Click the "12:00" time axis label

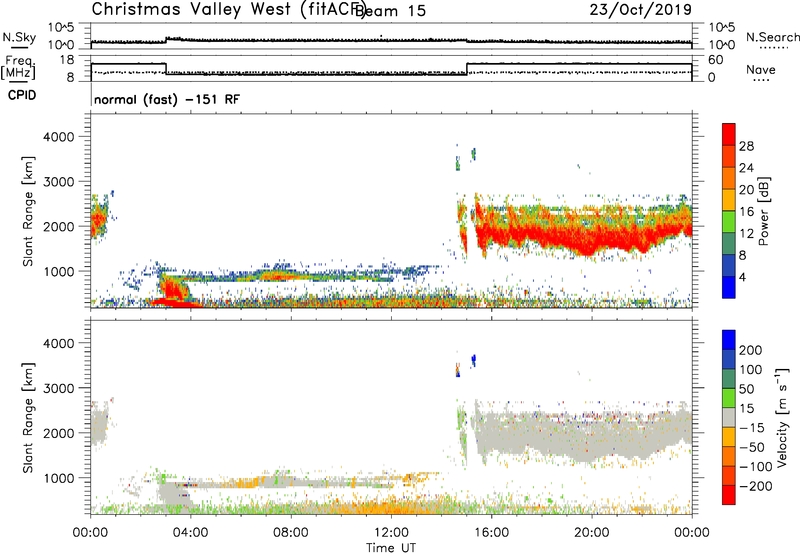point(391,533)
